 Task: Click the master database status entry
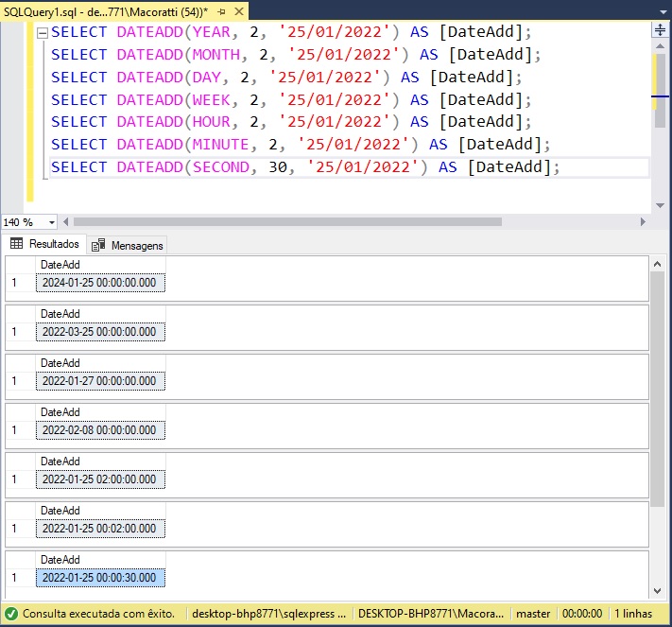coord(533,614)
